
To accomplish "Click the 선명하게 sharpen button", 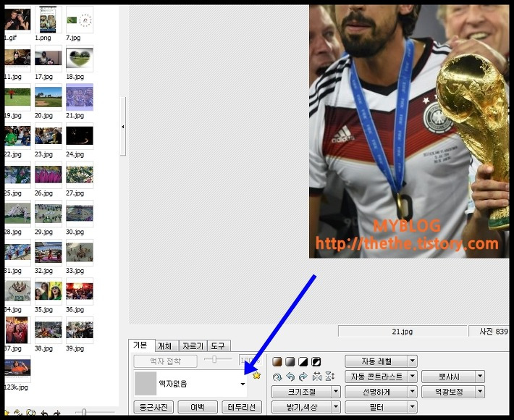I will [x=376, y=392].
